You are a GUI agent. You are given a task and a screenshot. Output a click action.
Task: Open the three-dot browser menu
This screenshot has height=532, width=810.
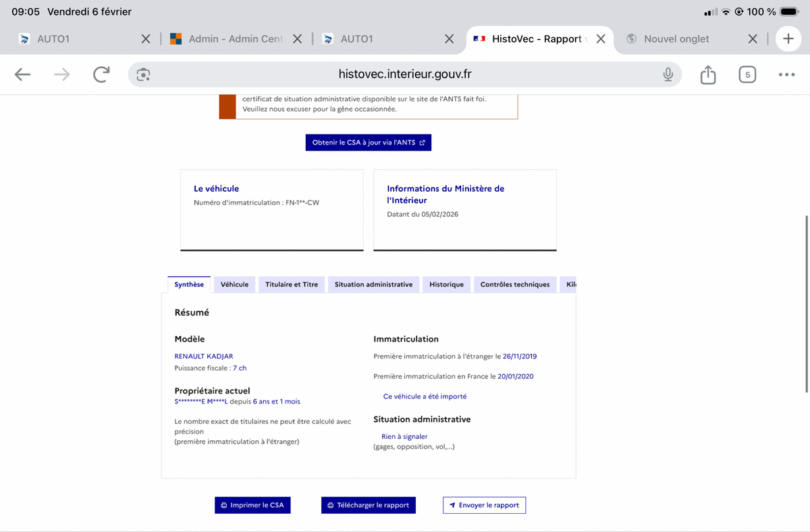[x=786, y=74]
